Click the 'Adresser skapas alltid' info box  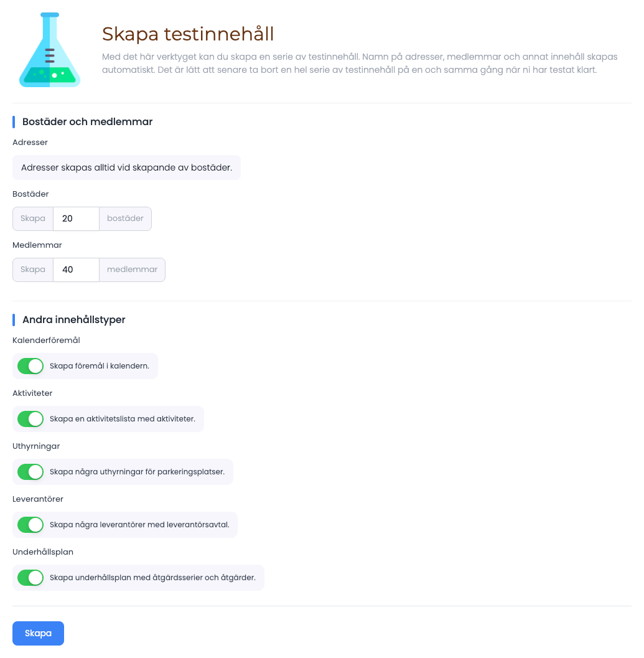tap(127, 167)
